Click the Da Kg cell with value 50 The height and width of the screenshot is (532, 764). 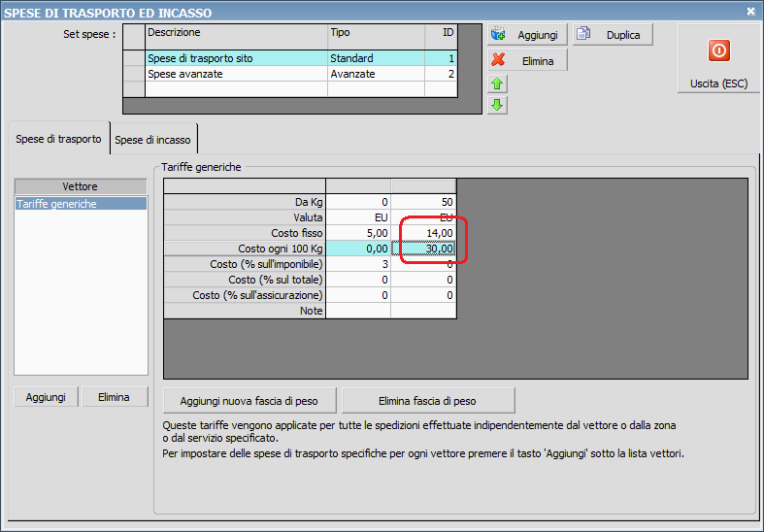point(423,202)
